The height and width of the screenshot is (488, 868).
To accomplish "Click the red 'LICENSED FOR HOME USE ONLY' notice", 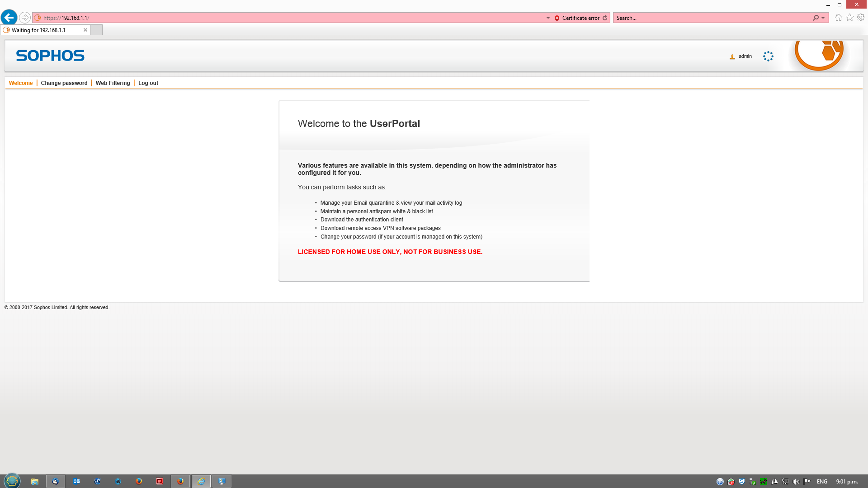I will (390, 252).
